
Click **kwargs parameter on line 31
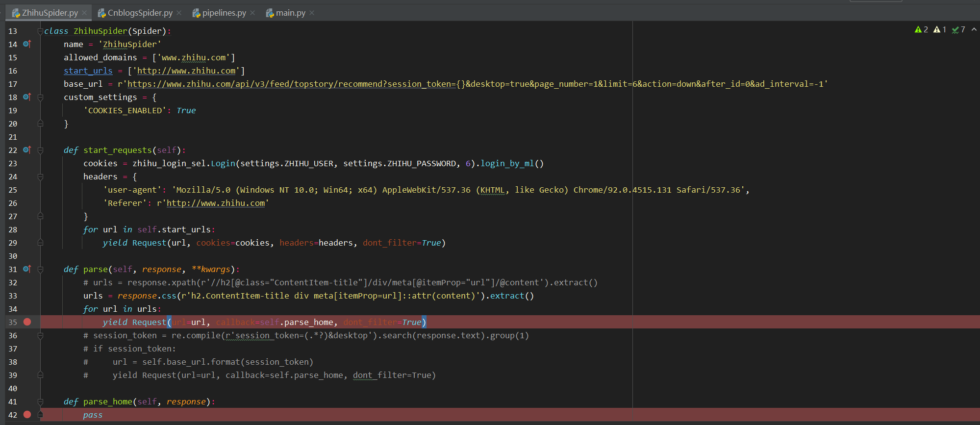click(x=211, y=269)
